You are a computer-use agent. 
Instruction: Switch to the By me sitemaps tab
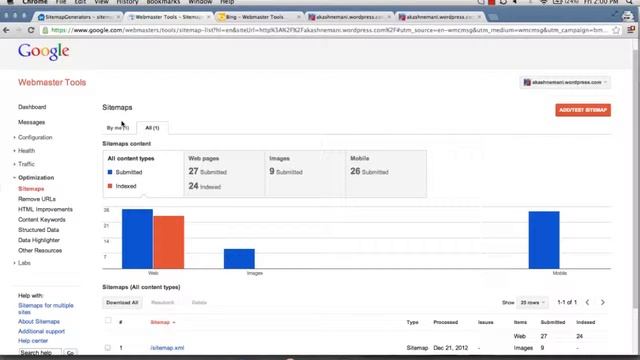pyautogui.click(x=118, y=128)
